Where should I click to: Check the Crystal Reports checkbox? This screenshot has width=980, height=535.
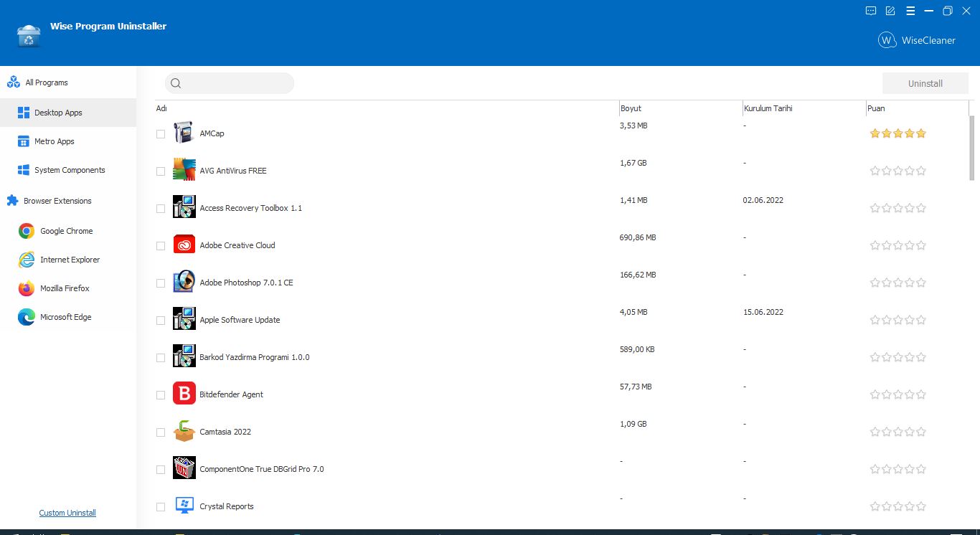[161, 507]
